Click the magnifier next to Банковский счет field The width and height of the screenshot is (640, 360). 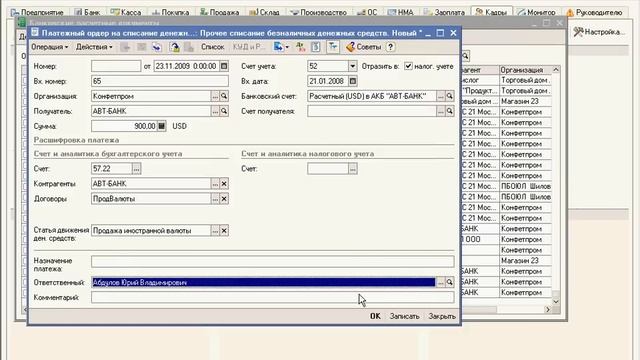pos(449,96)
